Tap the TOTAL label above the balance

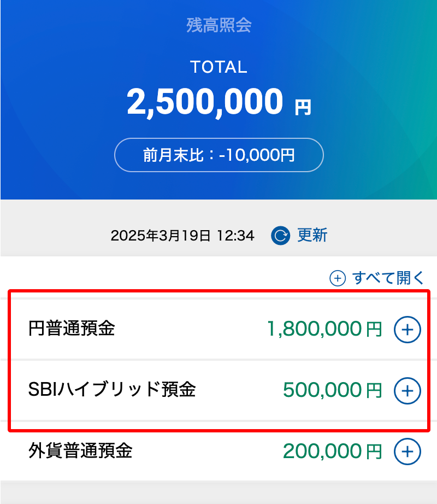click(x=219, y=67)
